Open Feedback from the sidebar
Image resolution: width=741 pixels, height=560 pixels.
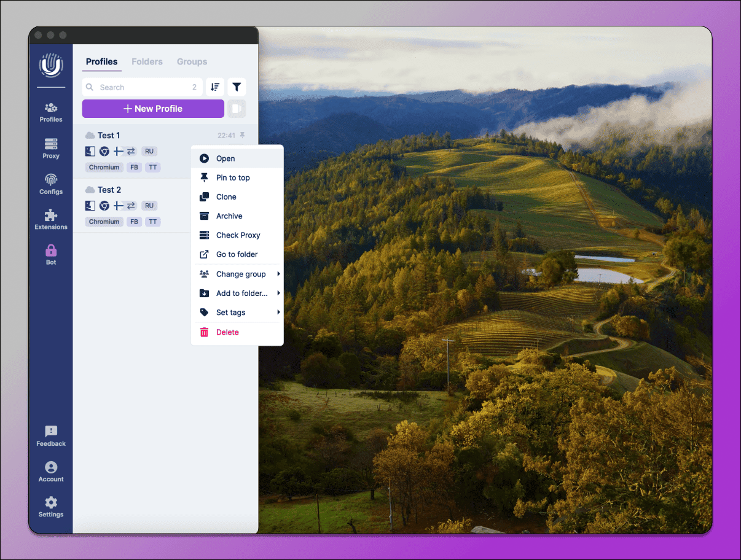(51, 436)
